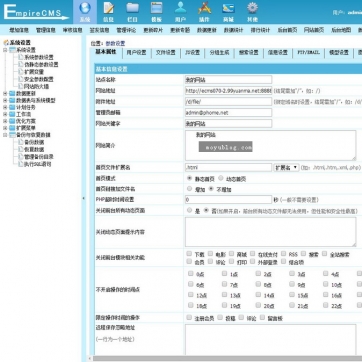
Task: Enable the 0点 hour checkbox
Action: tap(191, 273)
